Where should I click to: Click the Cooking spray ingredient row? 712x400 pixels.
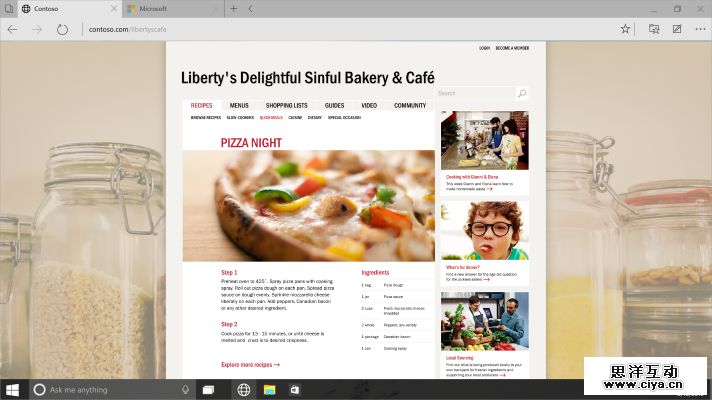(398, 349)
